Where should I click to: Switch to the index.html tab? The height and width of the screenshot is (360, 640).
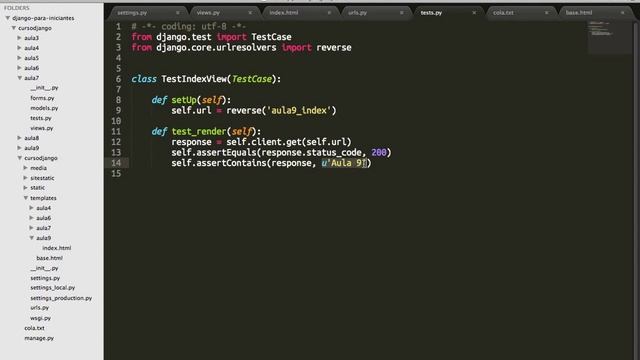pos(284,13)
